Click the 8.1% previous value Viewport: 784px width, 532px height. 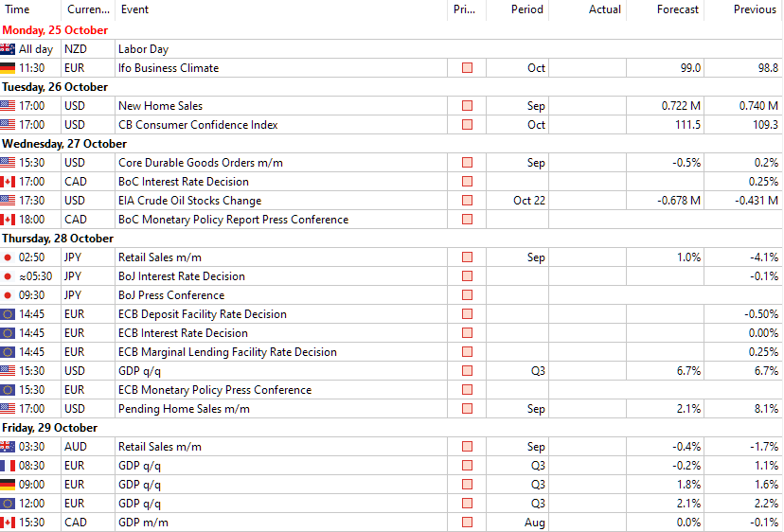pyautogui.click(x=767, y=409)
